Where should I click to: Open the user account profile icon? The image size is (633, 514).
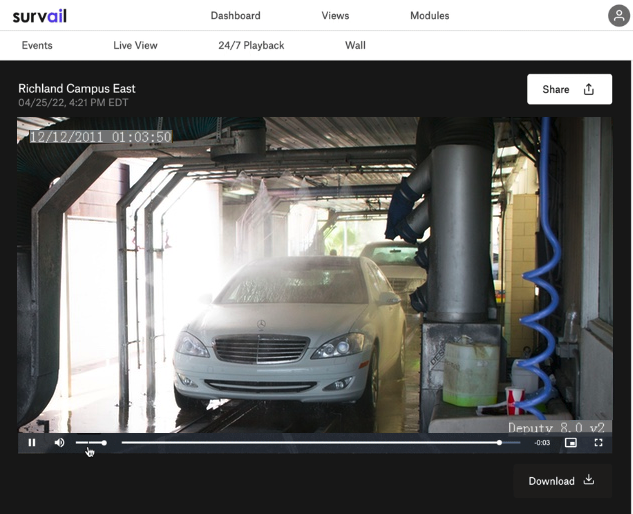click(618, 16)
